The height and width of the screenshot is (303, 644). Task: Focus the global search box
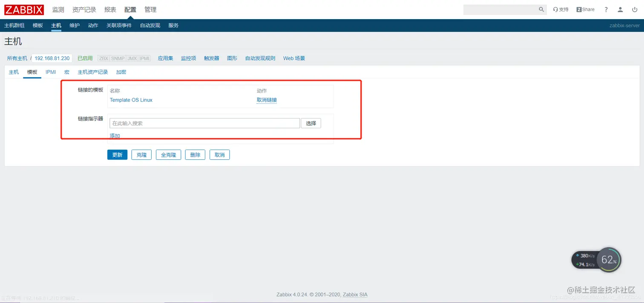500,9
